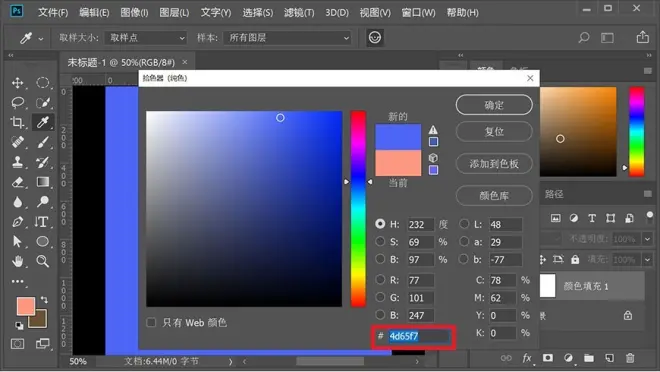Select the H hue radio button
Image resolution: width=660 pixels, height=372 pixels.
point(380,224)
